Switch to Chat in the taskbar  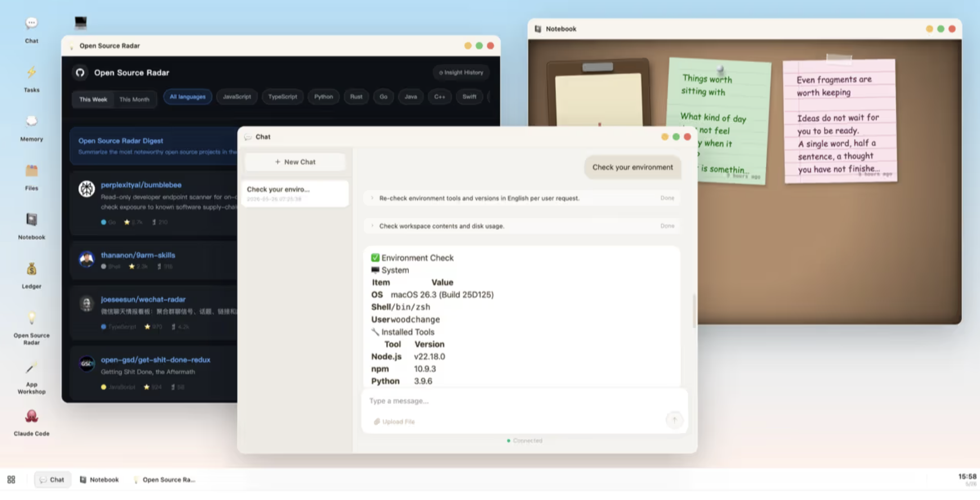(x=52, y=480)
